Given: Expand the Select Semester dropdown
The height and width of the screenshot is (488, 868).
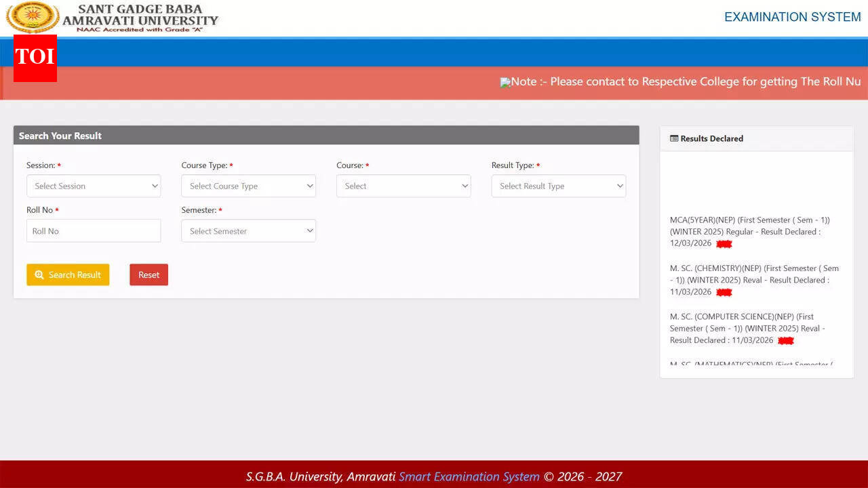Looking at the screenshot, I should pos(248,230).
